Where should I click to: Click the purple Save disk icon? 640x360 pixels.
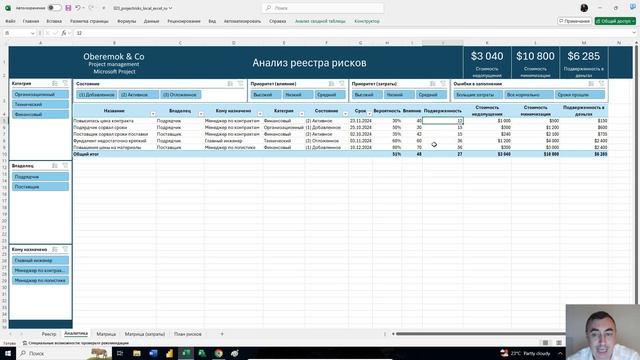pyautogui.click(x=68, y=8)
